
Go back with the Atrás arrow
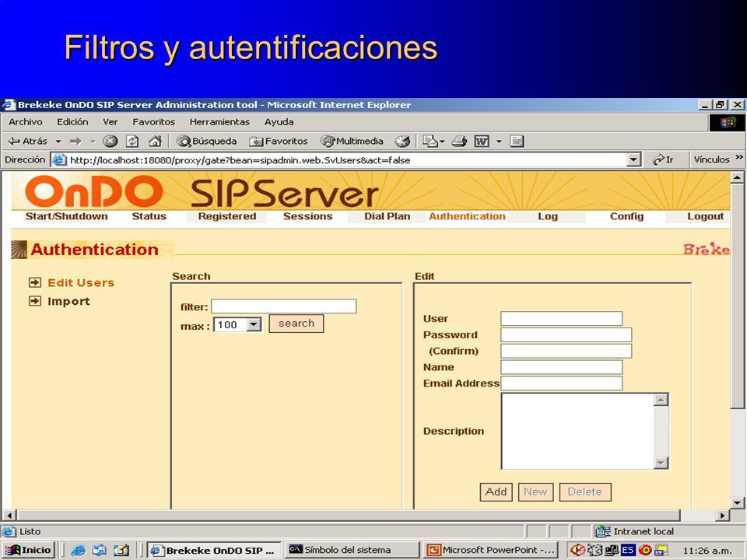click(28, 141)
